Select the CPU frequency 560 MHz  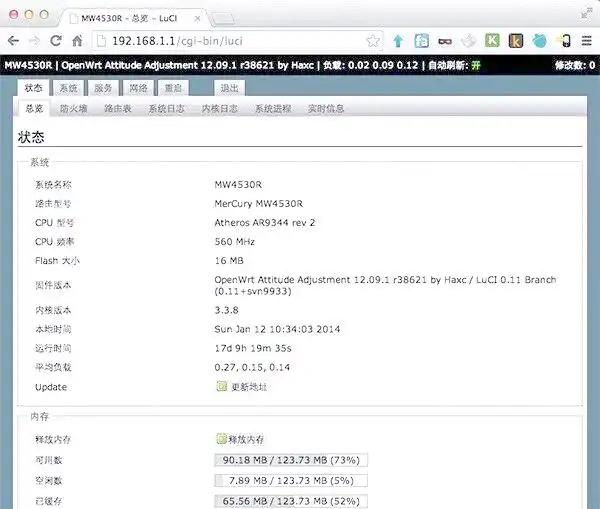click(235, 241)
